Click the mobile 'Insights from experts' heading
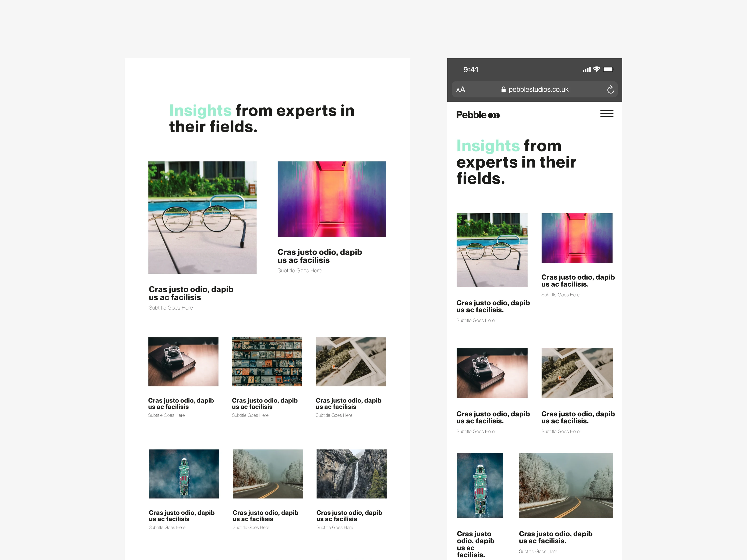 pyautogui.click(x=516, y=162)
